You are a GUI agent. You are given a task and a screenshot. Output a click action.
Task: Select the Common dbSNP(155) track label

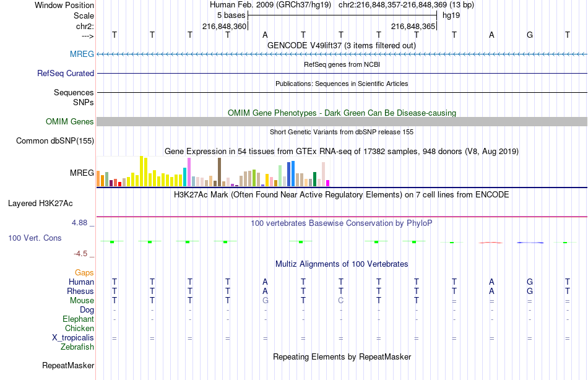pos(54,140)
